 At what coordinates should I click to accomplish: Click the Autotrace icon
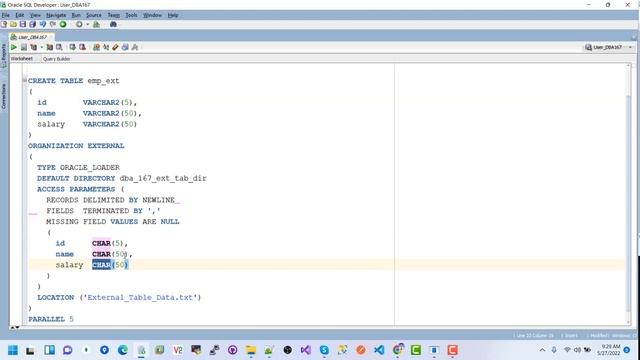pyautogui.click(x=49, y=47)
